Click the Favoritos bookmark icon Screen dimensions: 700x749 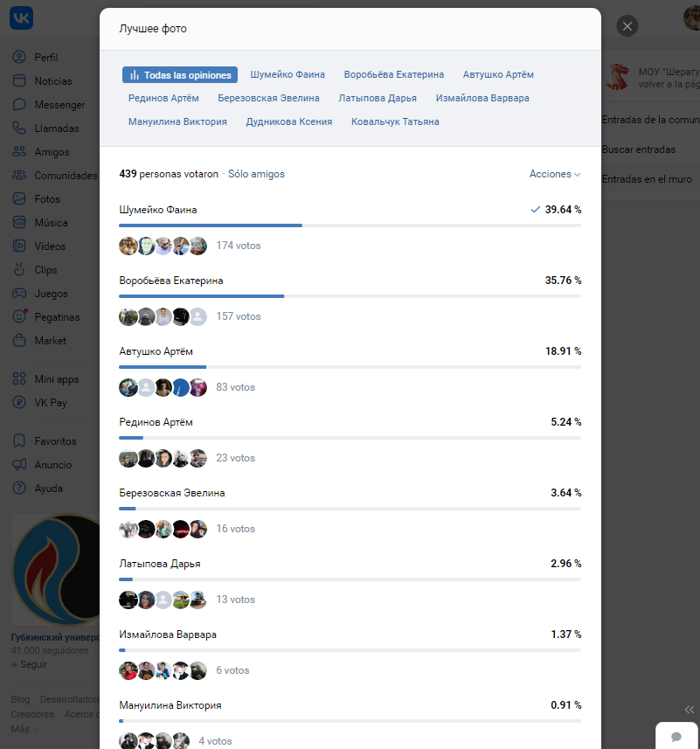(19, 440)
